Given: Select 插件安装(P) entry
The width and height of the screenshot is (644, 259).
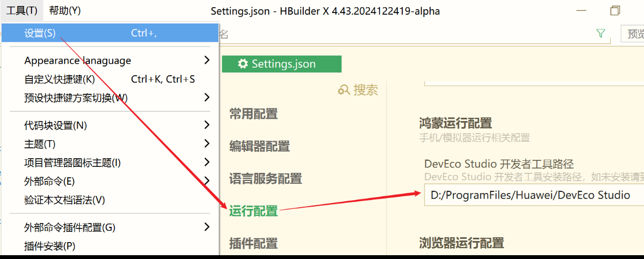Looking at the screenshot, I should tap(109, 246).
